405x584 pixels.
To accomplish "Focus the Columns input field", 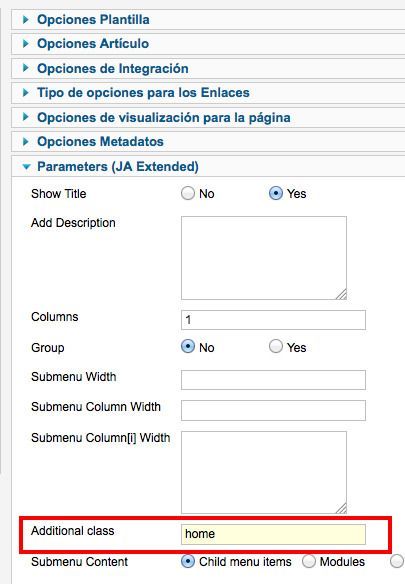I will [x=273, y=320].
